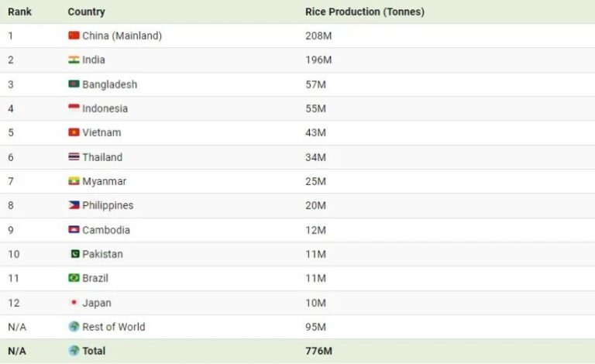Click the Indonesia flag icon
The height and width of the screenshot is (364, 595).
coord(74,108)
